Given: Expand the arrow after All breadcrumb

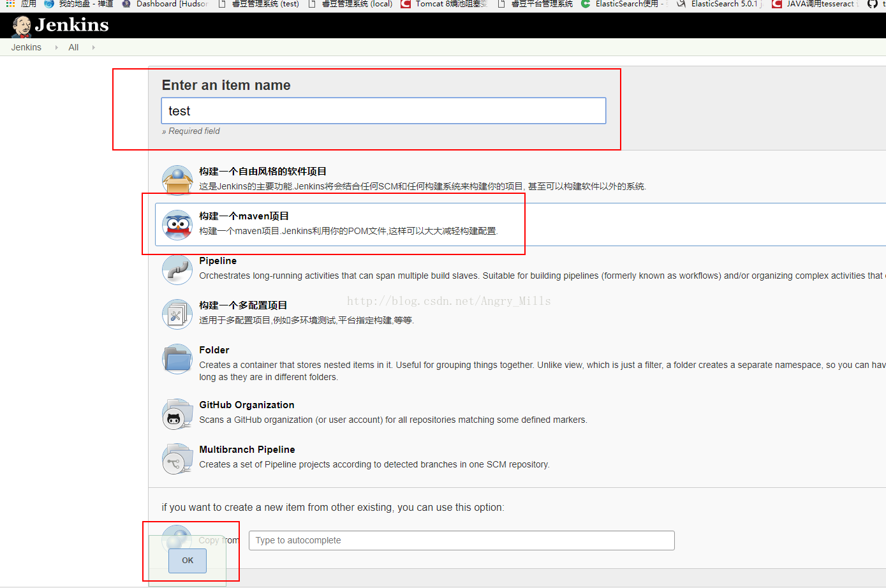Looking at the screenshot, I should point(93,47).
